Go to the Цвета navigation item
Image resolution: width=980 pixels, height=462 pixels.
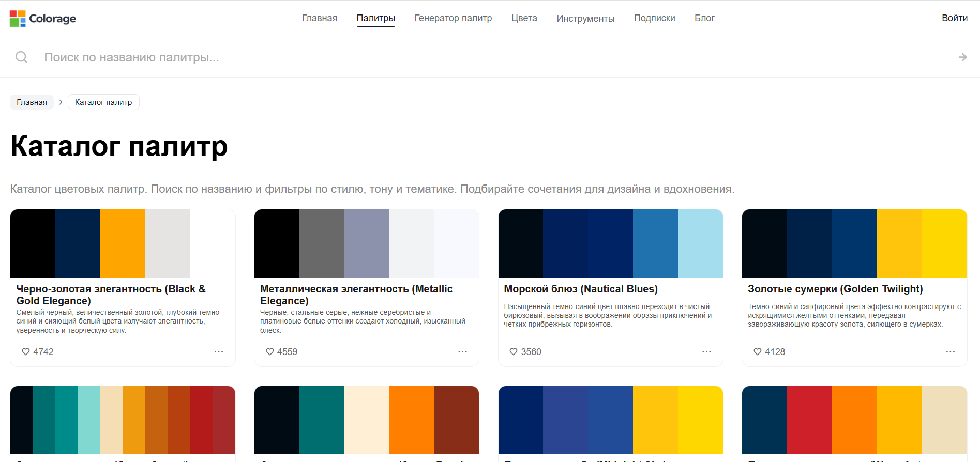pos(524,18)
